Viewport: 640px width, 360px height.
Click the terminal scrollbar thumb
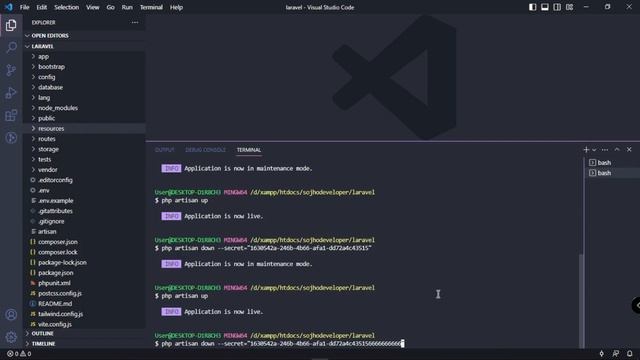[x=581, y=300]
